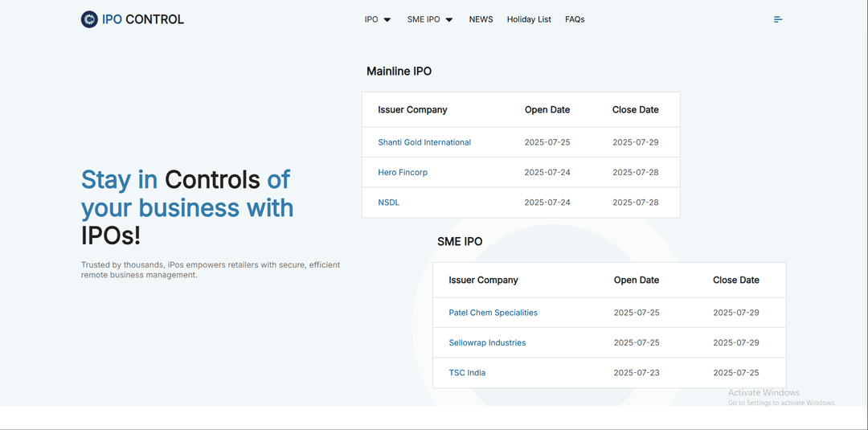Image resolution: width=868 pixels, height=430 pixels.
Task: Go to the FAQs page
Action: coord(575,19)
